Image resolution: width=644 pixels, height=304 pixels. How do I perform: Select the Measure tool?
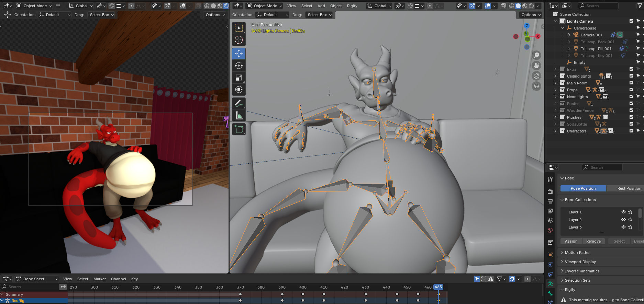pyautogui.click(x=239, y=116)
